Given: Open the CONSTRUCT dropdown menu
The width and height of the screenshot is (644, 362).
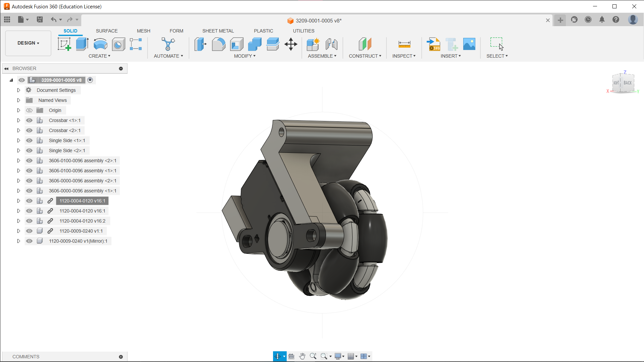Looking at the screenshot, I should coord(365,56).
